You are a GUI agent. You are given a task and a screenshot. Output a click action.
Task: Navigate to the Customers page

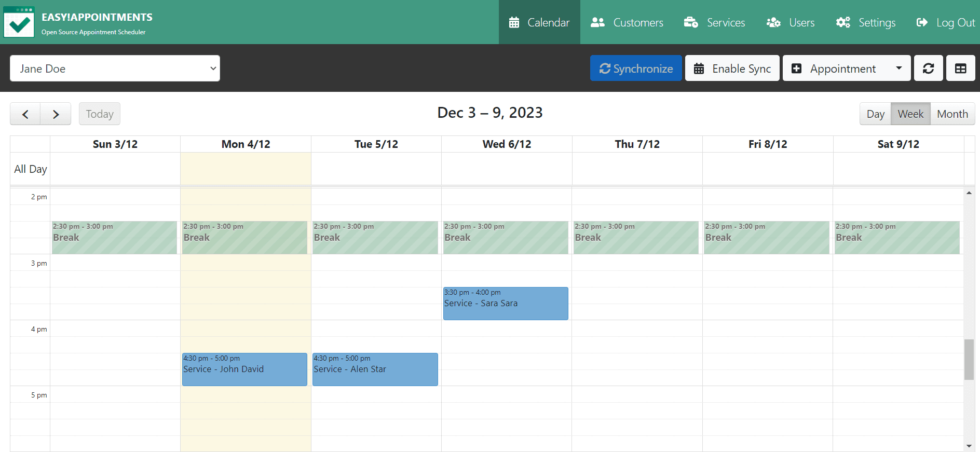click(627, 22)
